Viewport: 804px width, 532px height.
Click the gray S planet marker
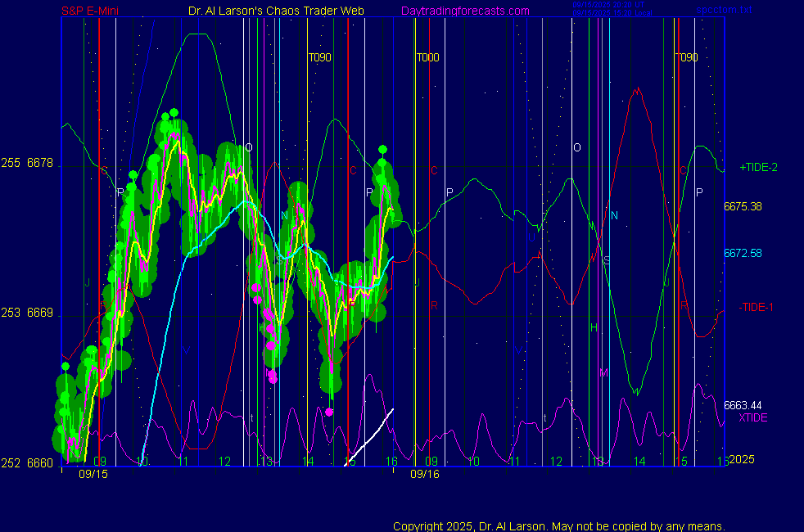click(607, 261)
